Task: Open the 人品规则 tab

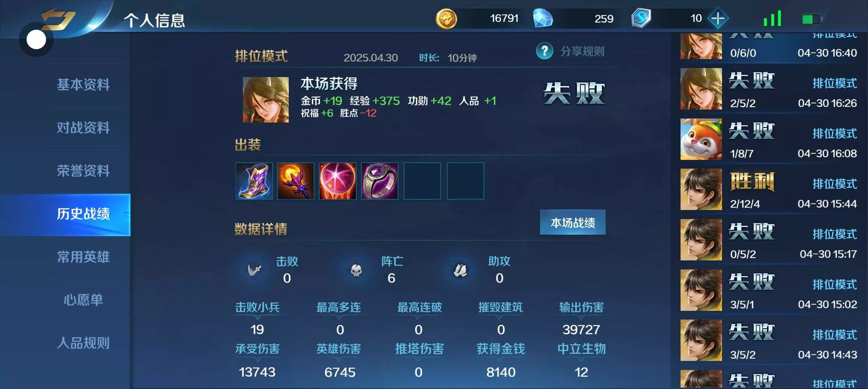Action: (83, 343)
